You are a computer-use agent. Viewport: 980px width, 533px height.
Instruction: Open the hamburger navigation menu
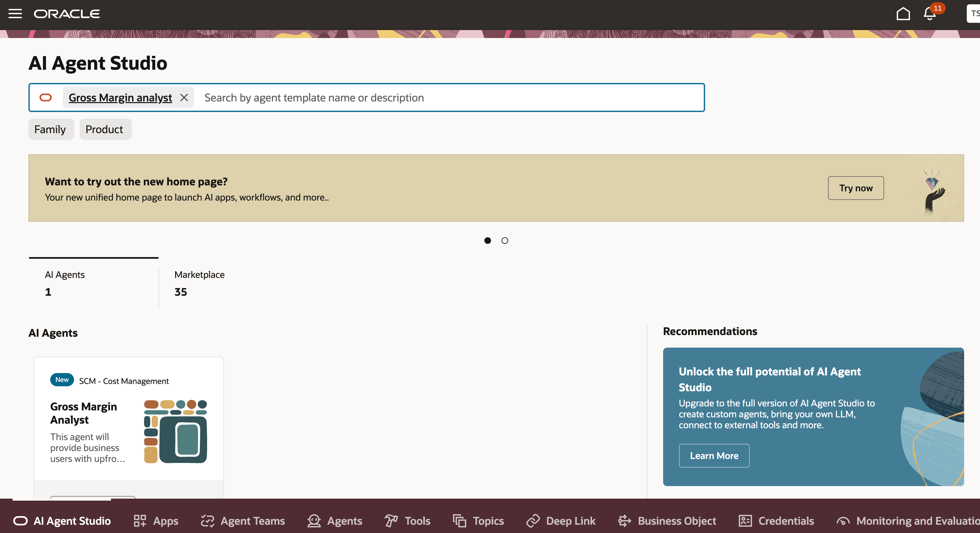pos(15,14)
